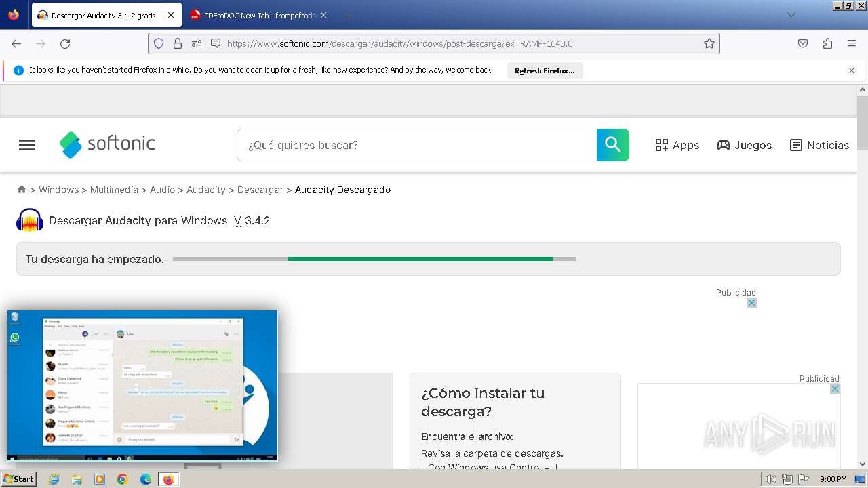Open File Explorer folder in taskbar
This screenshot has height=488, width=868.
[x=77, y=479]
